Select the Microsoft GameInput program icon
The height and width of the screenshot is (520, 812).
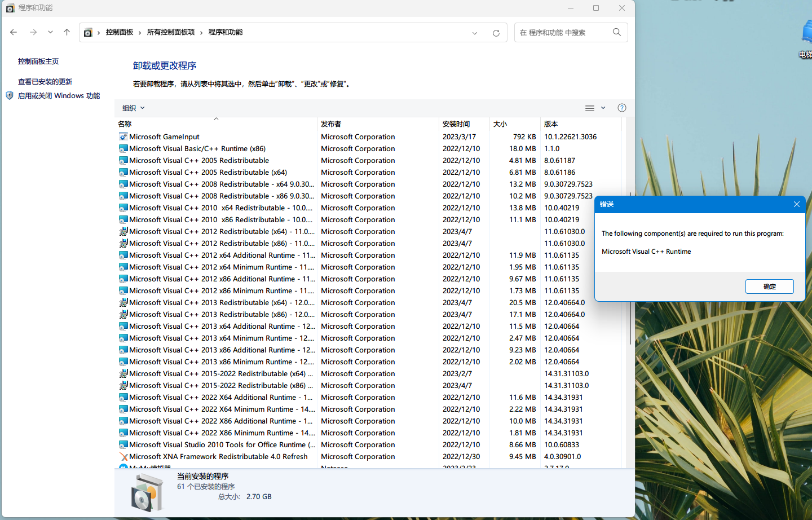coord(123,136)
